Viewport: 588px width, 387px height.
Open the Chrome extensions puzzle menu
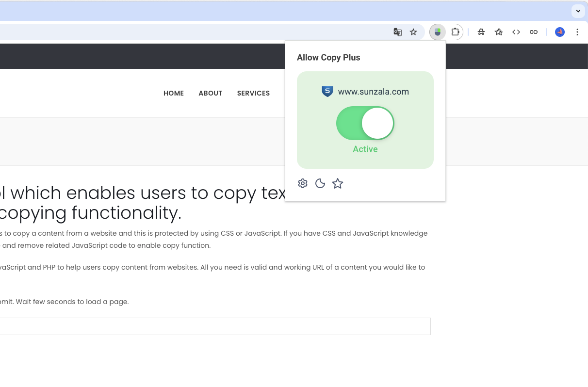pos(455,32)
